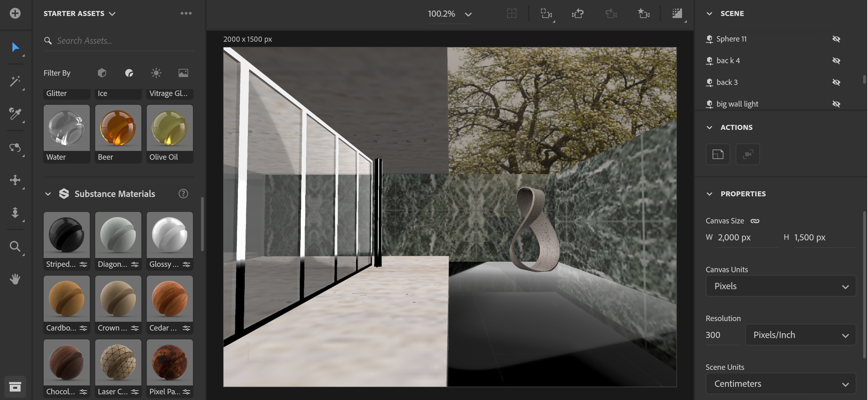This screenshot has width=868, height=400.
Task: Collapse the Scene panel header
Action: [709, 13]
